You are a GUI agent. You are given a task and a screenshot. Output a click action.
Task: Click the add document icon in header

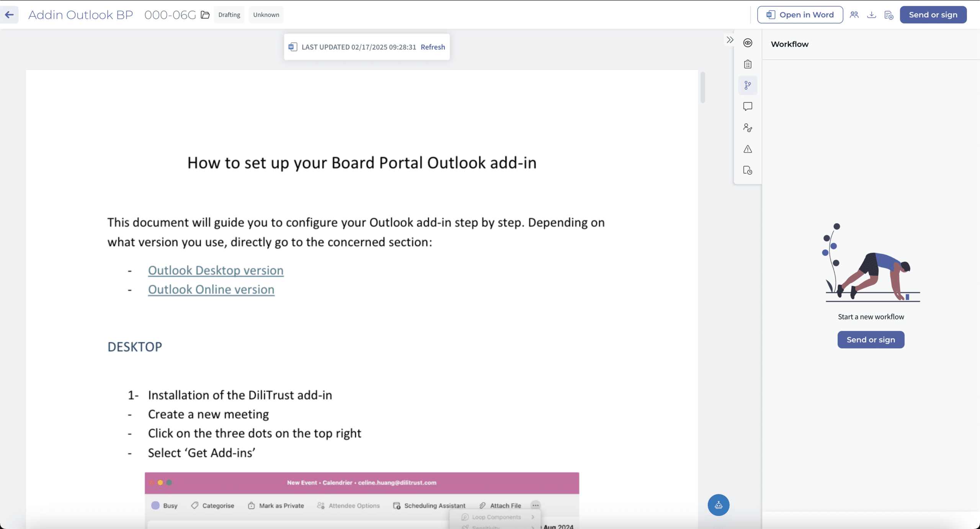coord(889,15)
